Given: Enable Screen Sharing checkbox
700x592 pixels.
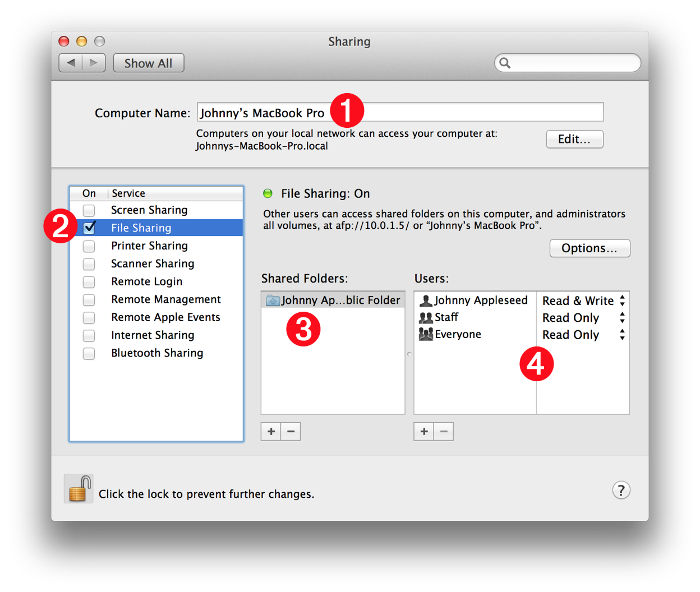Looking at the screenshot, I should point(89,210).
